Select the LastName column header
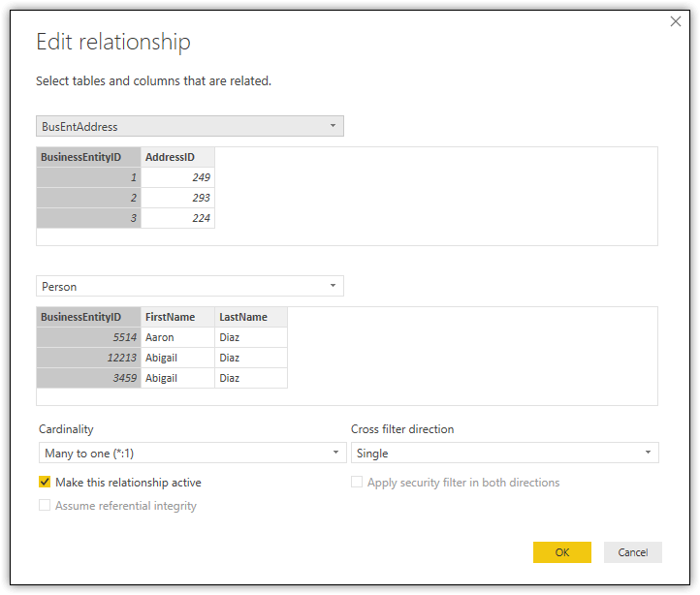 251,317
